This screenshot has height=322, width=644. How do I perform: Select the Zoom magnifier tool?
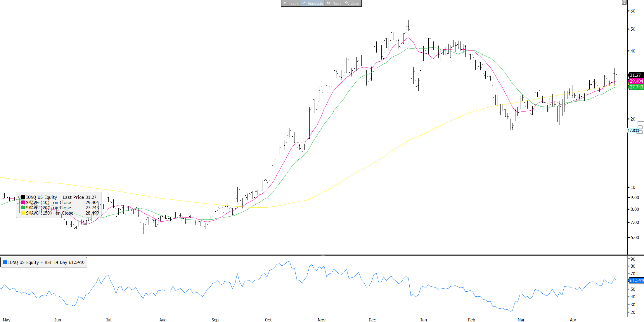pos(352,3)
